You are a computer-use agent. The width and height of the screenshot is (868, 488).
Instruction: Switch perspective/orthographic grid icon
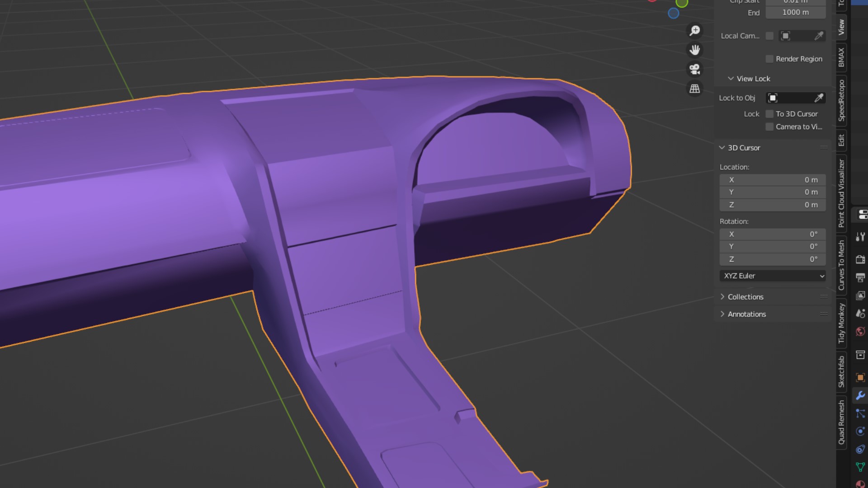[695, 89]
